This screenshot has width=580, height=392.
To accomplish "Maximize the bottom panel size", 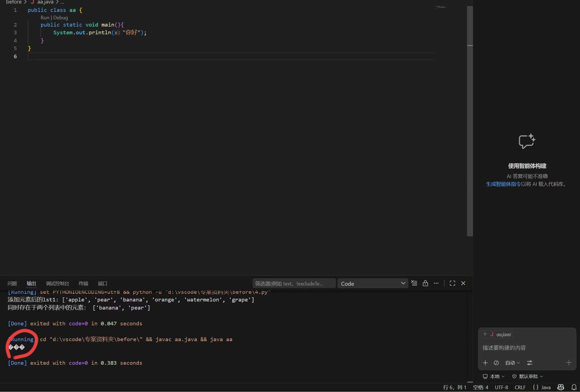I will coord(452,283).
